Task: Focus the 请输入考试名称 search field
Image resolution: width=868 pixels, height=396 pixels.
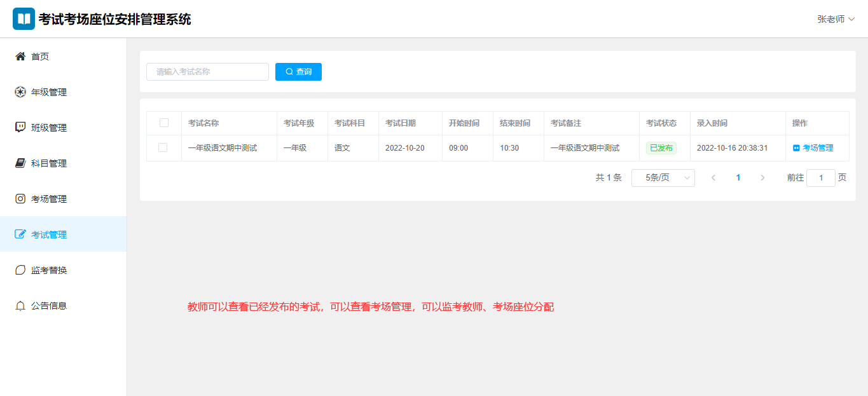Action: coord(207,72)
